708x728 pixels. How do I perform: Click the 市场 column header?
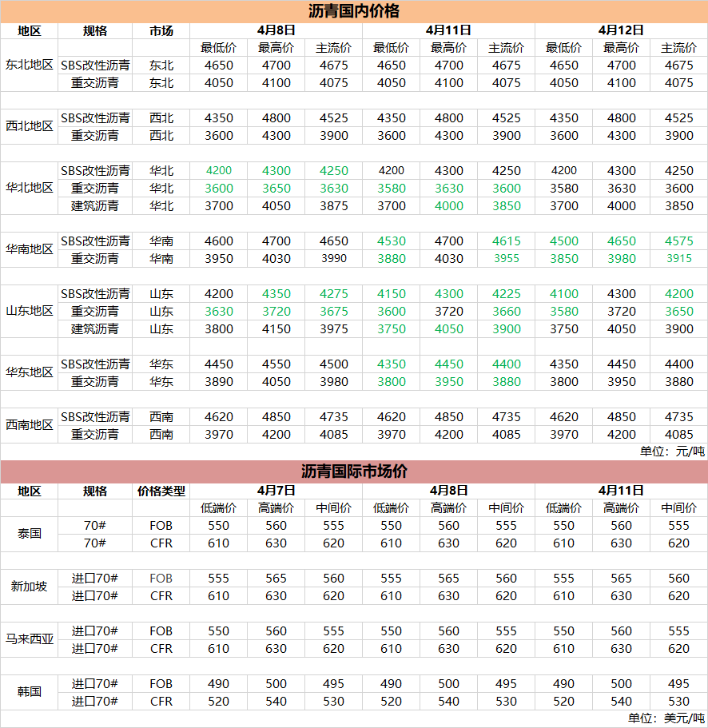tap(161, 30)
